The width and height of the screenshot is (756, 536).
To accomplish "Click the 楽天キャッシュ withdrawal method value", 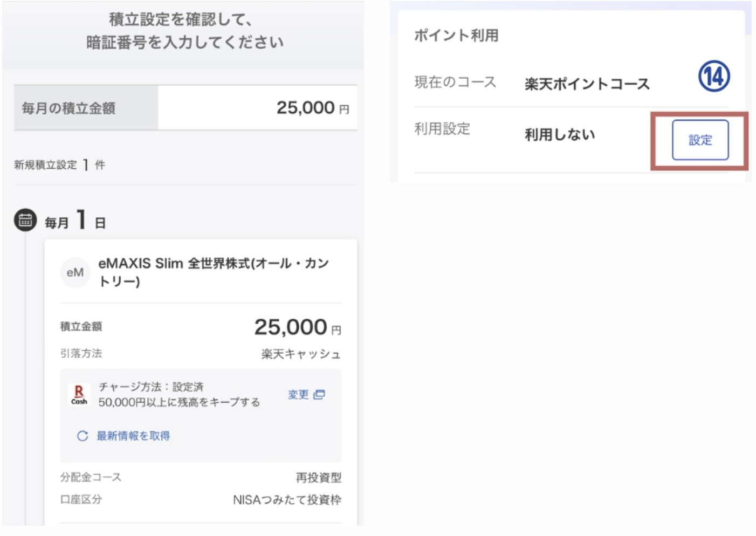I will click(x=301, y=354).
